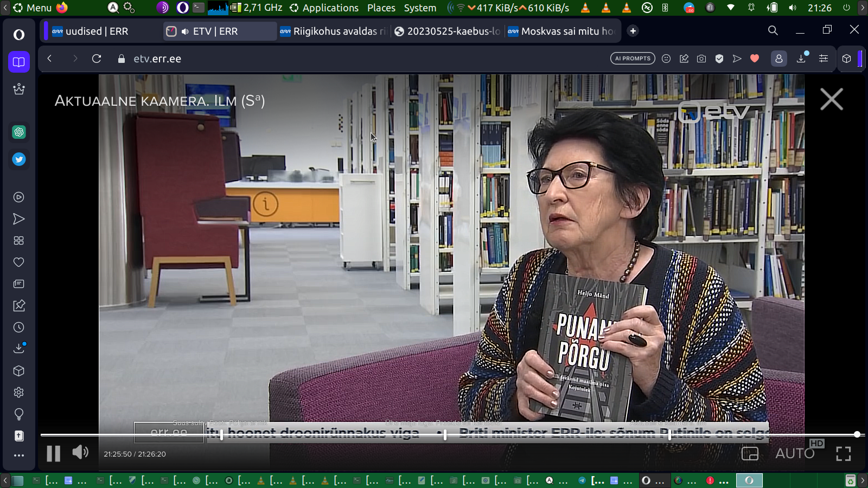Add page to bookmarks with heart icon
Screen dimensions: 868x488
coord(755,59)
